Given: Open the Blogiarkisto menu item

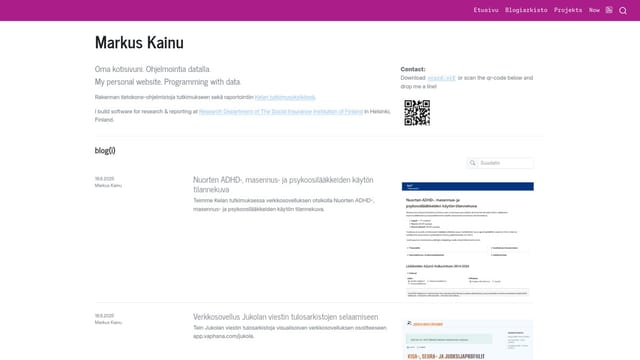Looking at the screenshot, I should (526, 10).
